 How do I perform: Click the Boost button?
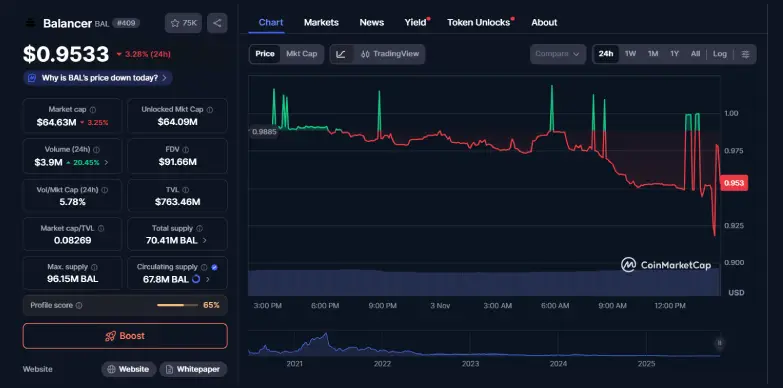[x=125, y=336]
